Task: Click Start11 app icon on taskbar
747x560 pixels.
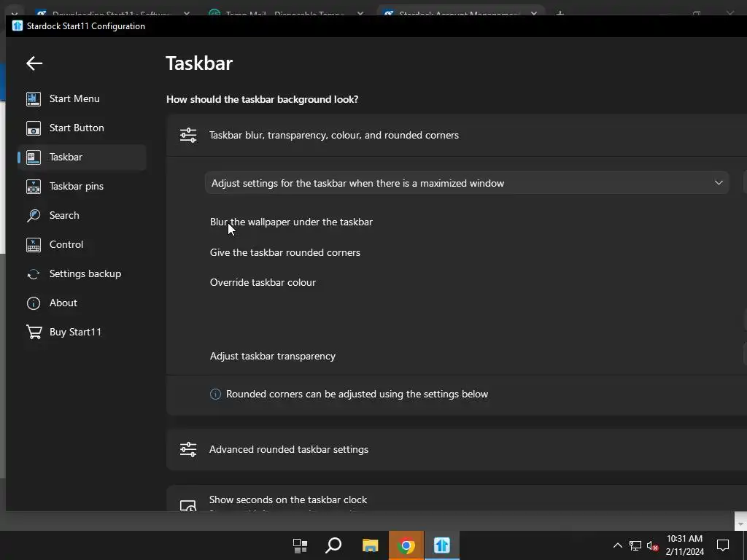Action: coord(441,545)
